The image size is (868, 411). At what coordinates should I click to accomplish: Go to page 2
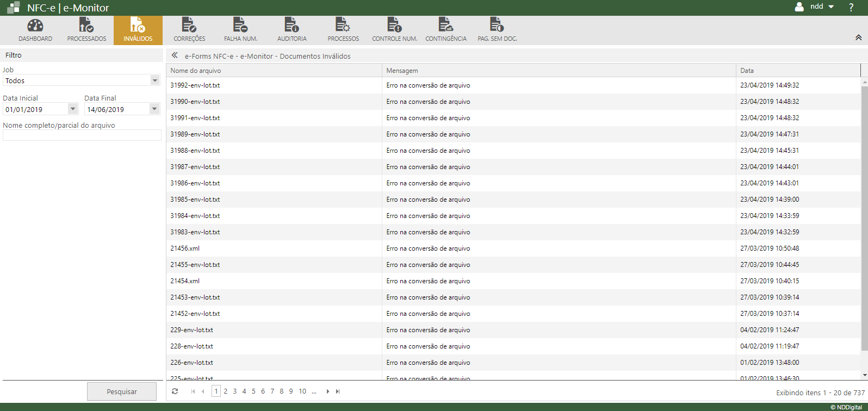point(226,391)
